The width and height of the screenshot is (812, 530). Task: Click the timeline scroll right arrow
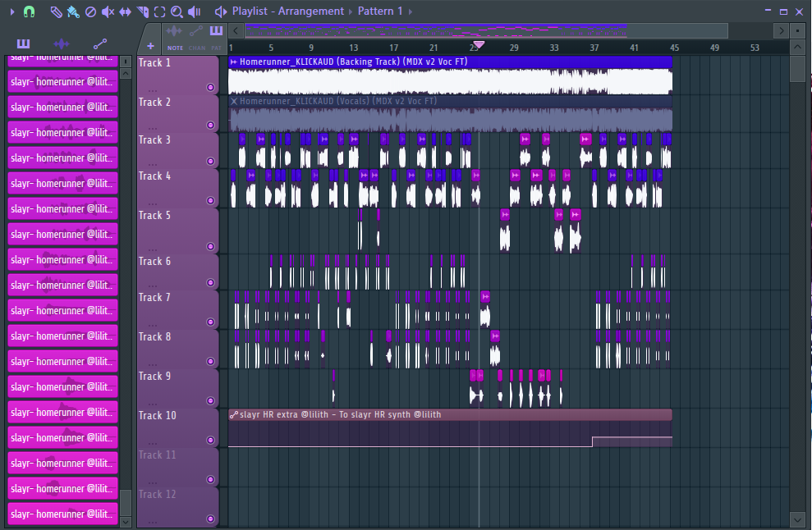781,31
